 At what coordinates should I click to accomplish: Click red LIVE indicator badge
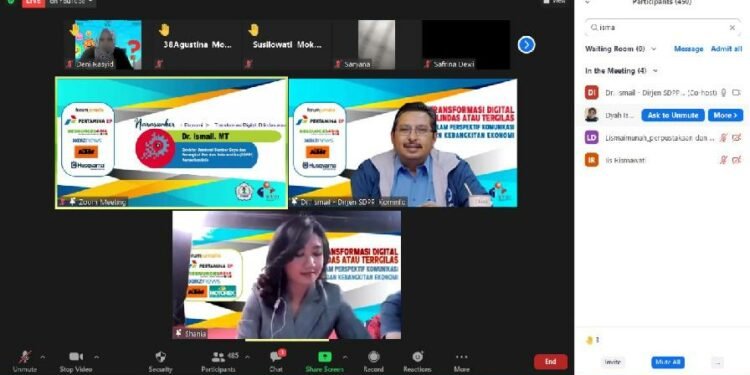pos(33,3)
